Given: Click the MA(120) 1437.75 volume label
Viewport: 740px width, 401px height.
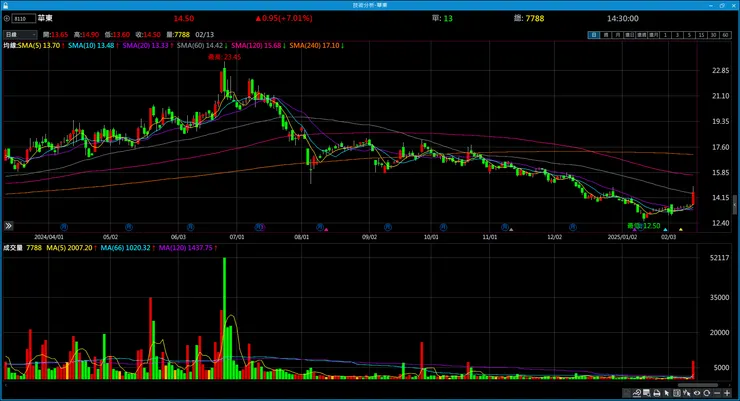Looking at the screenshot, I should point(185,248).
